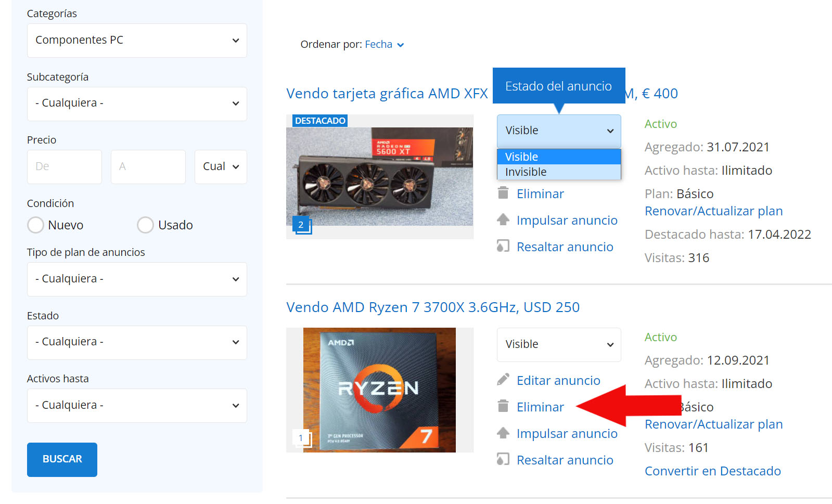Click the pencil icon next to Editar anuncio

[503, 380]
